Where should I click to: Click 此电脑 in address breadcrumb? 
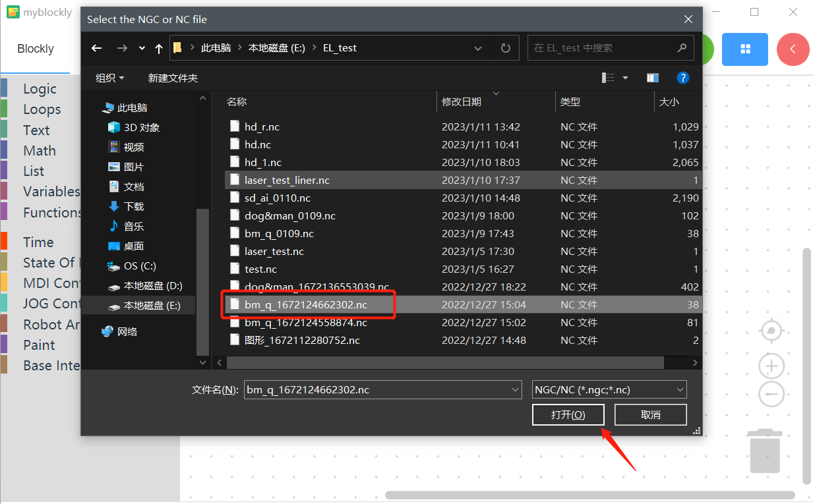(216, 48)
